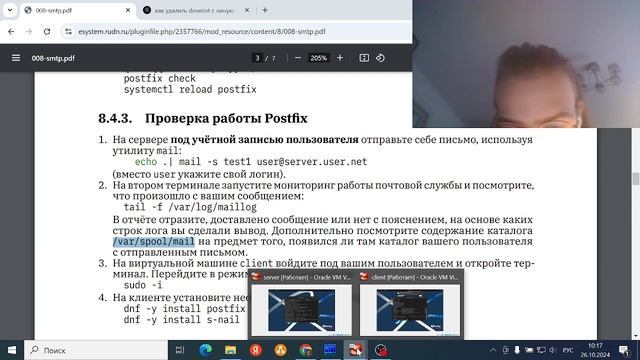Open File Explorer from taskbar
640x360 pixels.
[231, 350]
